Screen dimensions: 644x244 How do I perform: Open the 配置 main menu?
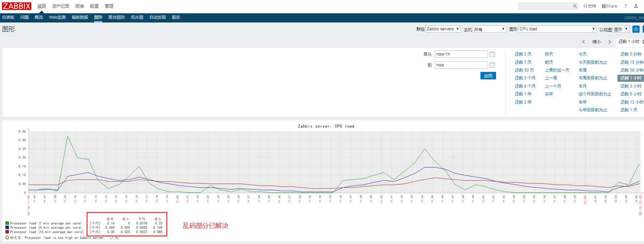click(x=94, y=6)
